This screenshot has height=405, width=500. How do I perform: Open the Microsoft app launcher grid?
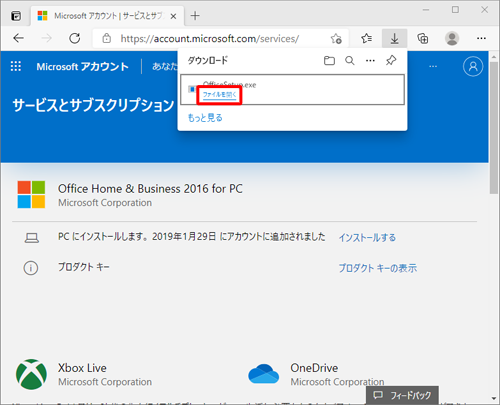tap(16, 66)
